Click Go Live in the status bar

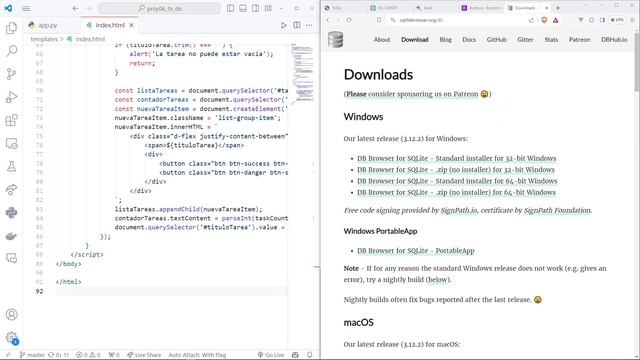(271, 355)
